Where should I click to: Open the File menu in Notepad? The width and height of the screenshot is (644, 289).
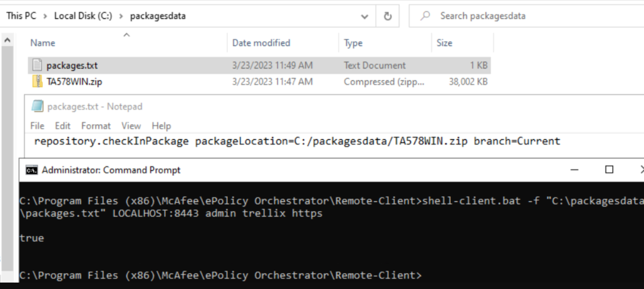tap(37, 126)
